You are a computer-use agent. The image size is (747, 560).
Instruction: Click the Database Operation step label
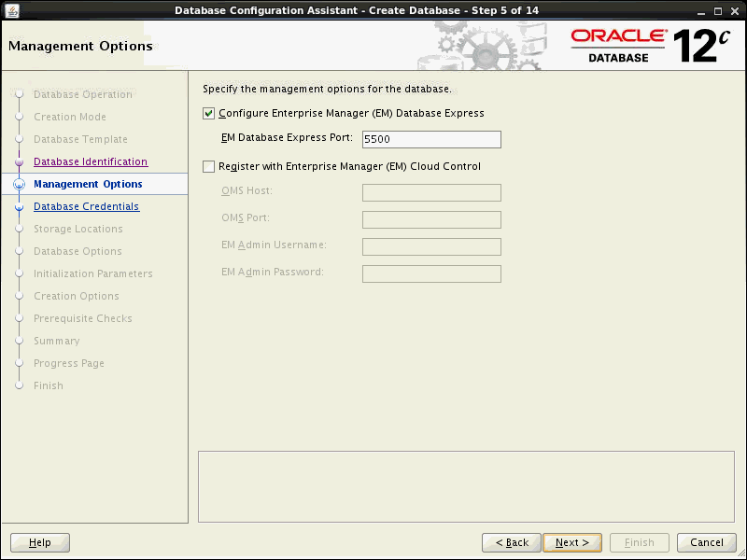(83, 94)
